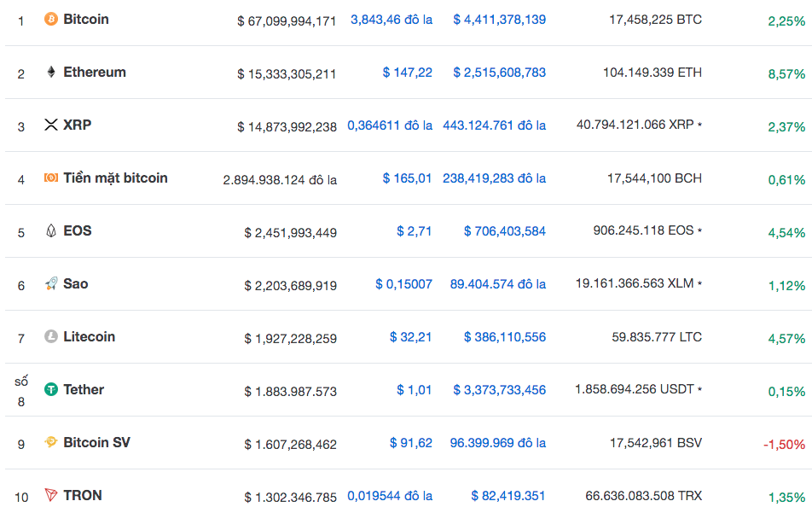This screenshot has width=812, height=507.
Task: Select supply 40.794.121.066 XRP
Action: coord(635,125)
